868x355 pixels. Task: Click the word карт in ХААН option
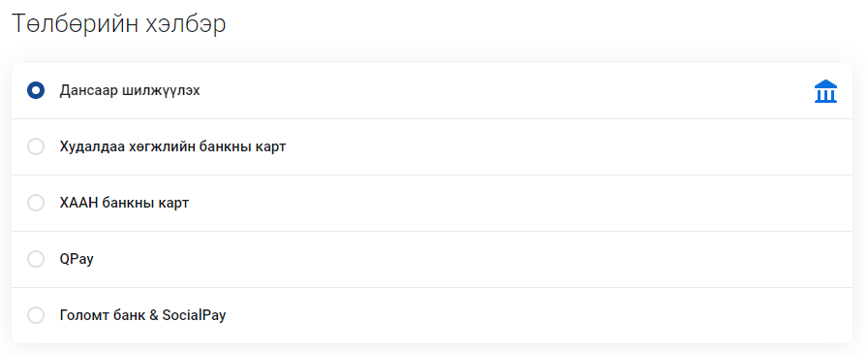point(173,203)
